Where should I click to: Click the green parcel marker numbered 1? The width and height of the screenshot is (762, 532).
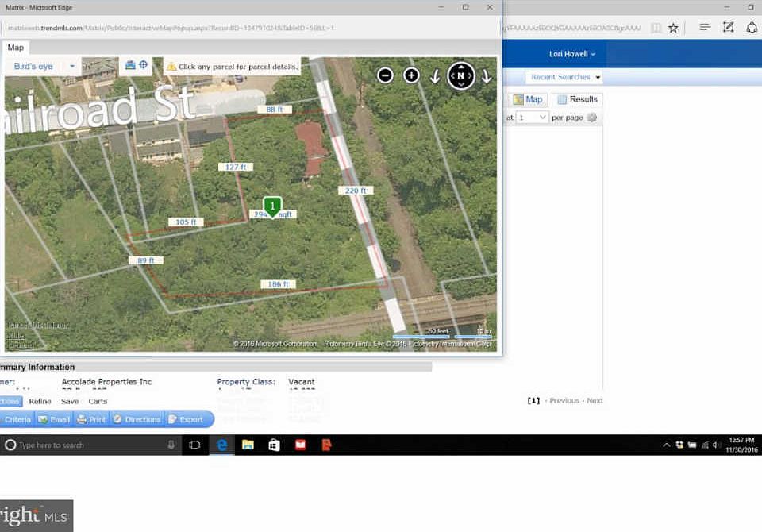(x=272, y=206)
